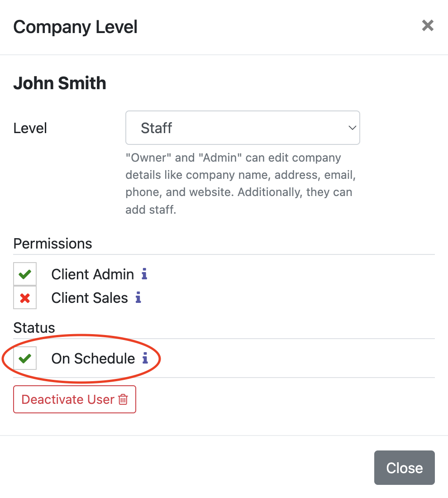Click the Client Admin info icon
448x498 pixels.
(144, 274)
